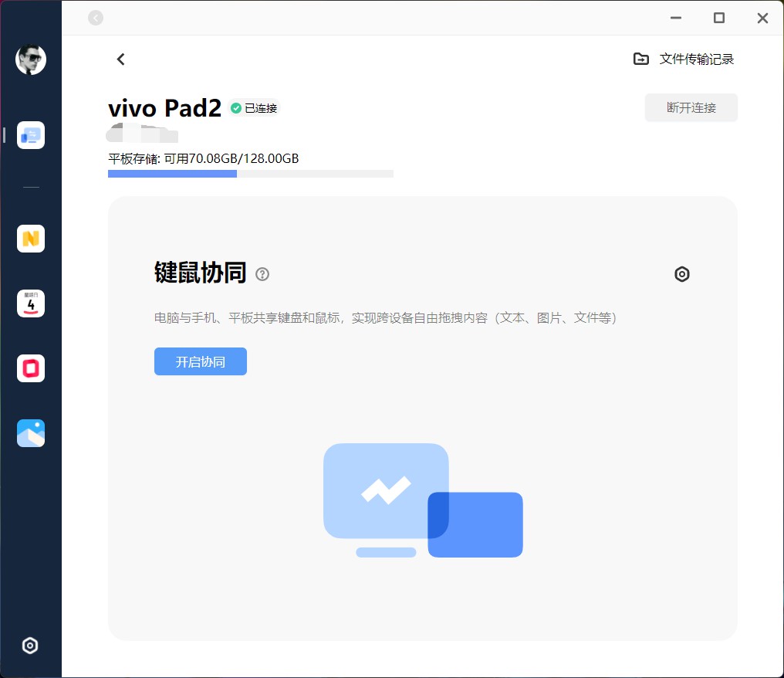The height and width of the screenshot is (678, 784).
Task: Maximize the window
Action: point(719,18)
